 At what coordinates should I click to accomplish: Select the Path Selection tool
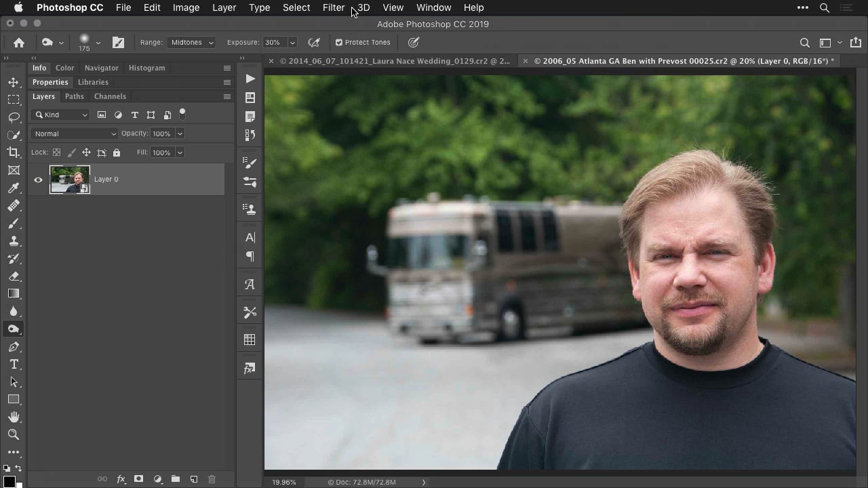(14, 382)
